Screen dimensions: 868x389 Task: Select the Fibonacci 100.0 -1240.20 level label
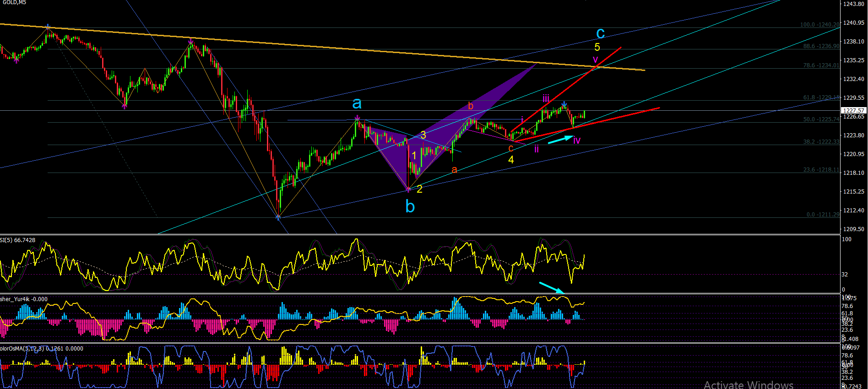click(x=820, y=25)
